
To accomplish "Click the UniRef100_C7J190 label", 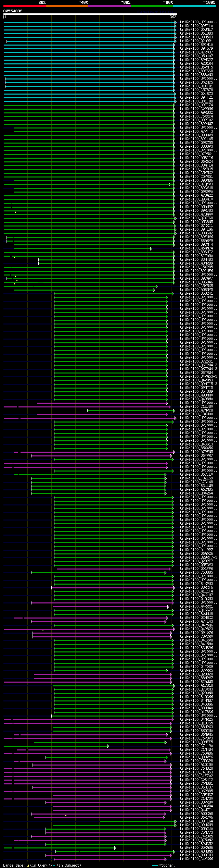I will [x=196, y=746].
